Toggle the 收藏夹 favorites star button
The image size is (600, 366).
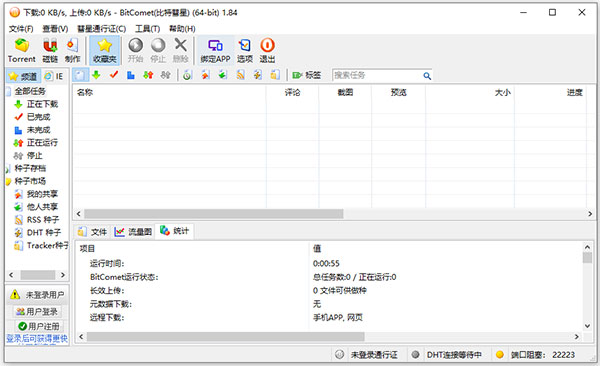(x=104, y=50)
